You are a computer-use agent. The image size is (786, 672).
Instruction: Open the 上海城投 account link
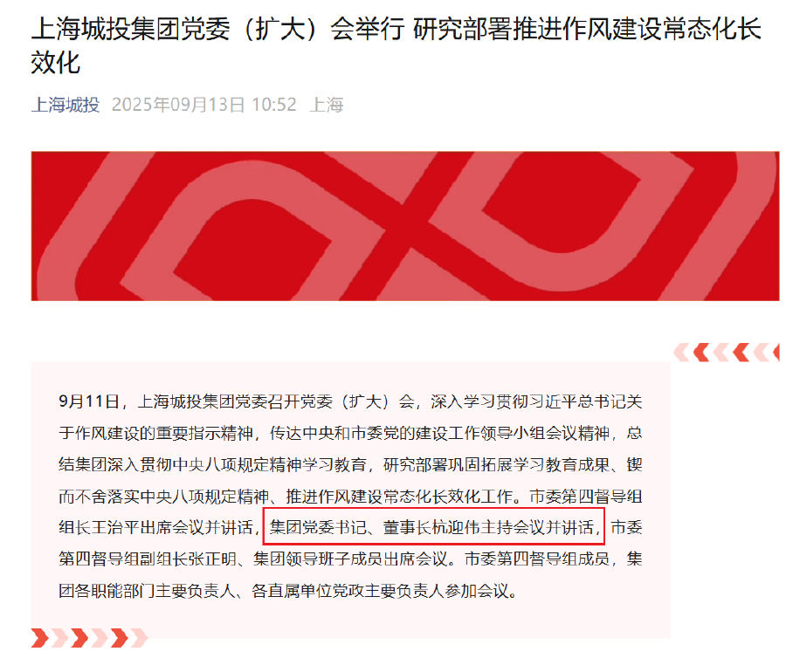tap(65, 105)
